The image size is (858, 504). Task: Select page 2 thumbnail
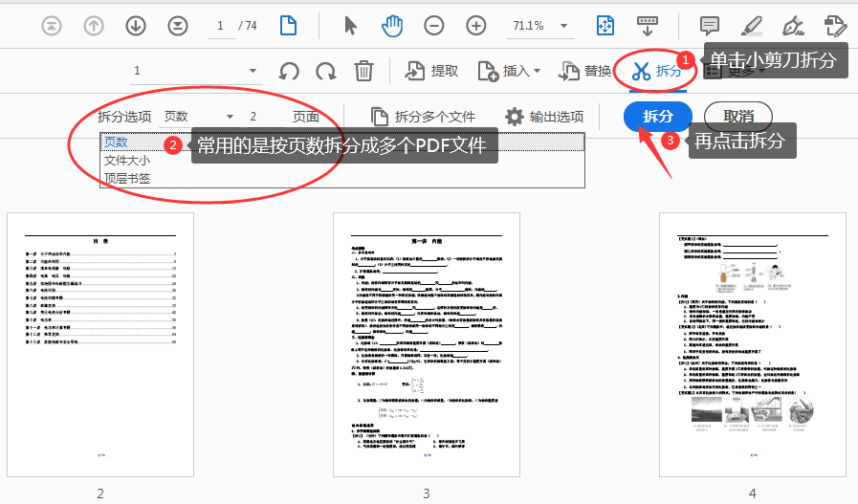pos(100,344)
